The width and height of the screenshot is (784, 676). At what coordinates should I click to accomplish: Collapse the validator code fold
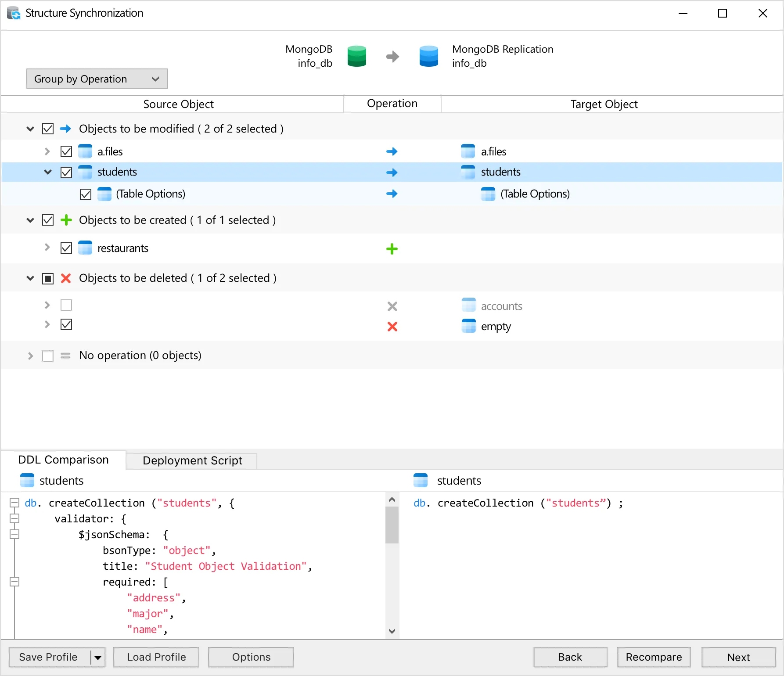(14, 519)
